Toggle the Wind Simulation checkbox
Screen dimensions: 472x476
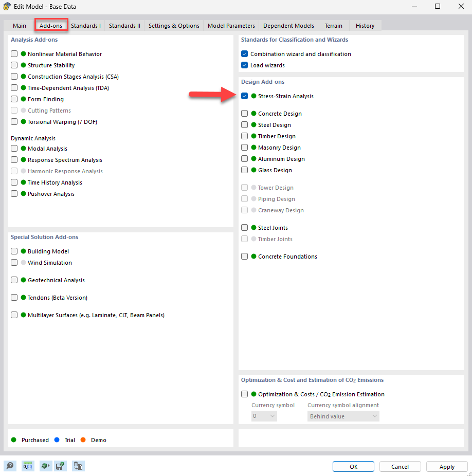pyautogui.click(x=14, y=263)
